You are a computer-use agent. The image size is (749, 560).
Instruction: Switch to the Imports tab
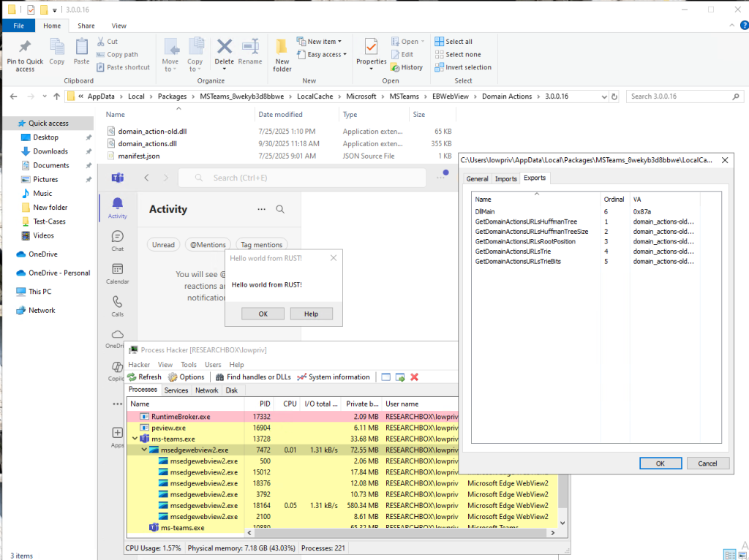click(x=506, y=178)
